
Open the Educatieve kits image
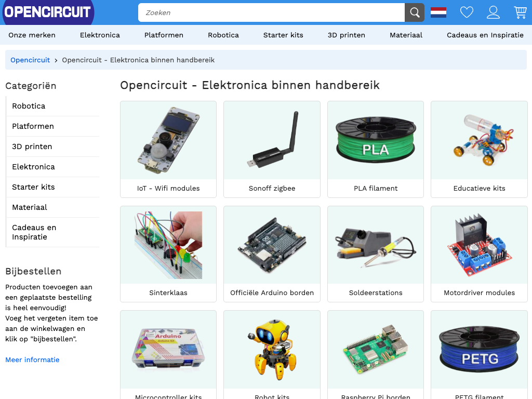tap(479, 140)
